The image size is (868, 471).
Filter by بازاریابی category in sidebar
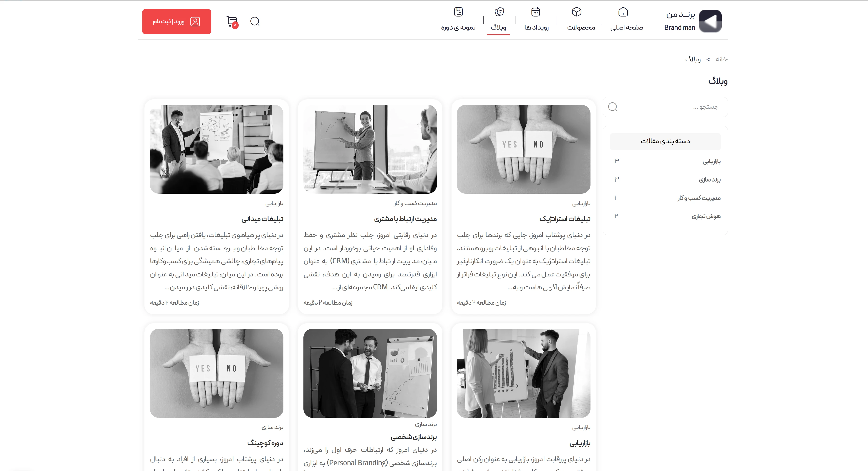711,162
